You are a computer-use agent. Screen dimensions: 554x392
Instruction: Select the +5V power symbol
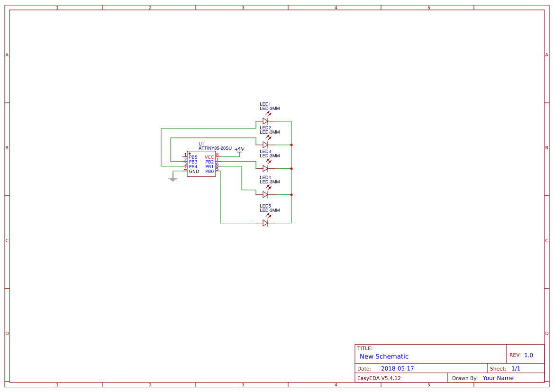click(239, 151)
